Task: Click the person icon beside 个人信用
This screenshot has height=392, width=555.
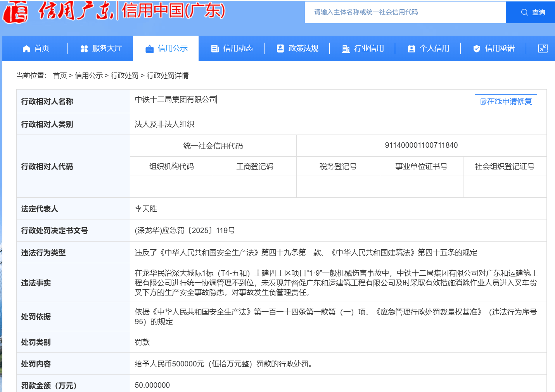Action: (411, 49)
